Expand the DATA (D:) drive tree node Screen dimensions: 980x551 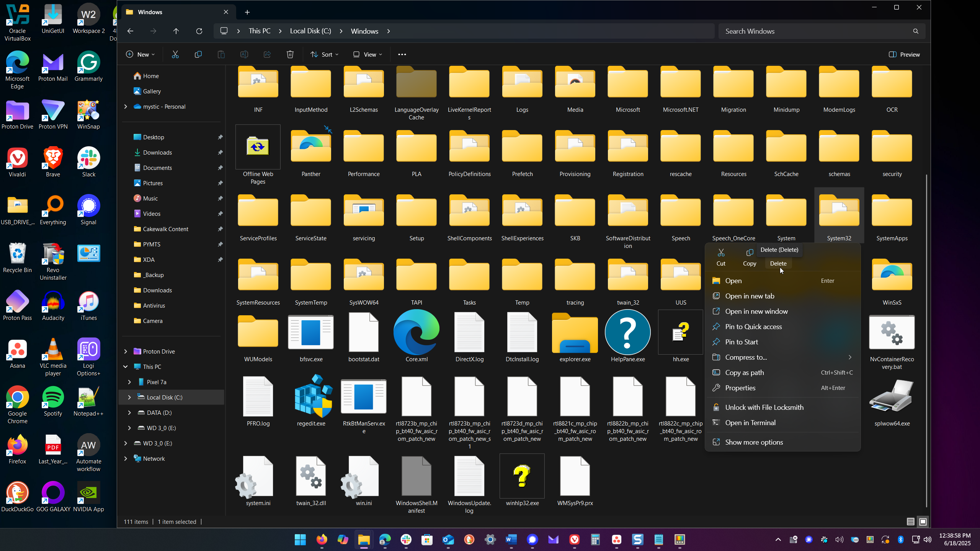(x=129, y=412)
